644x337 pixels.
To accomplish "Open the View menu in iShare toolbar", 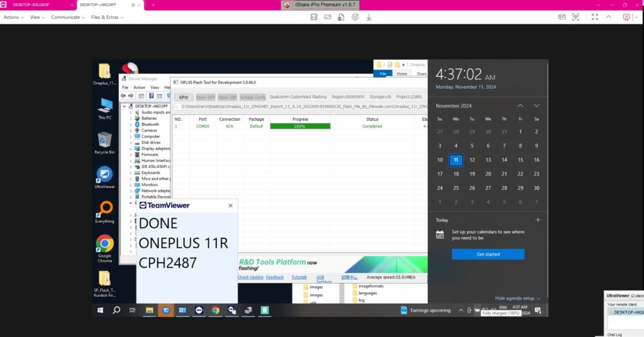I will point(37,17).
